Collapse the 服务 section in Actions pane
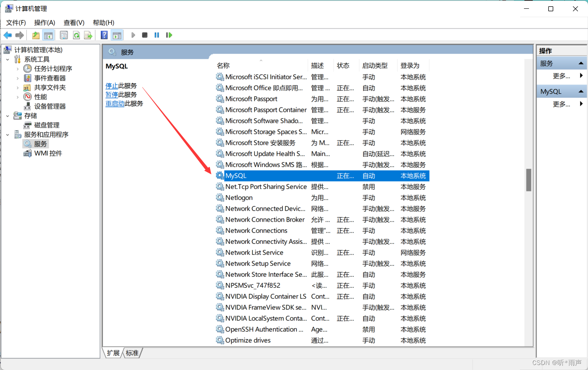This screenshot has width=588, height=370. coord(581,63)
